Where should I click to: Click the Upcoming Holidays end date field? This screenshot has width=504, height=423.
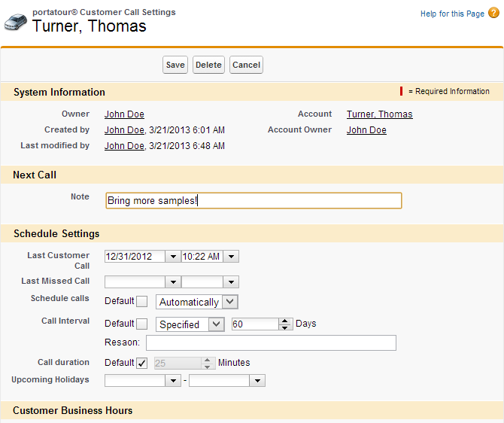(x=219, y=381)
